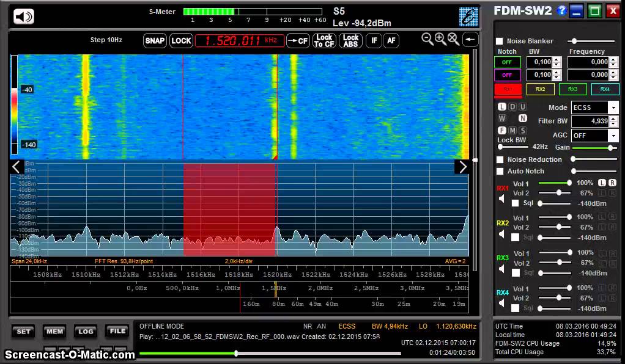Viewport: 625px width, 364px height.
Task: Adjust the Noise Blanker level slider
Action: click(x=591, y=41)
